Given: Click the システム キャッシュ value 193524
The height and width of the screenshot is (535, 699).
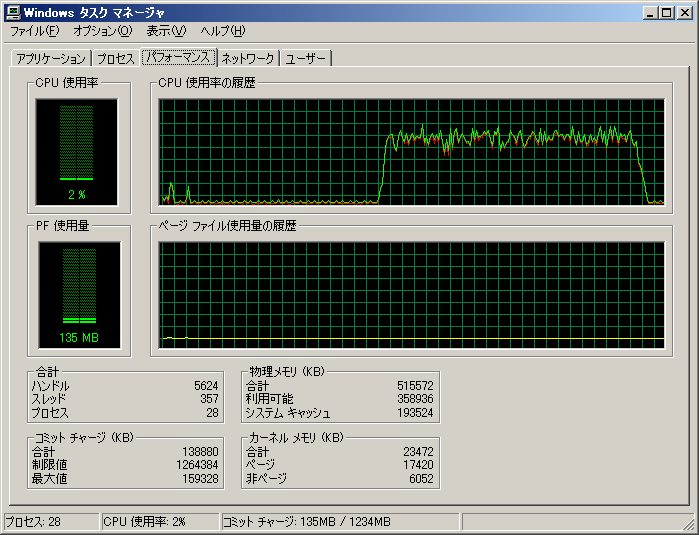Looking at the screenshot, I should coord(415,413).
